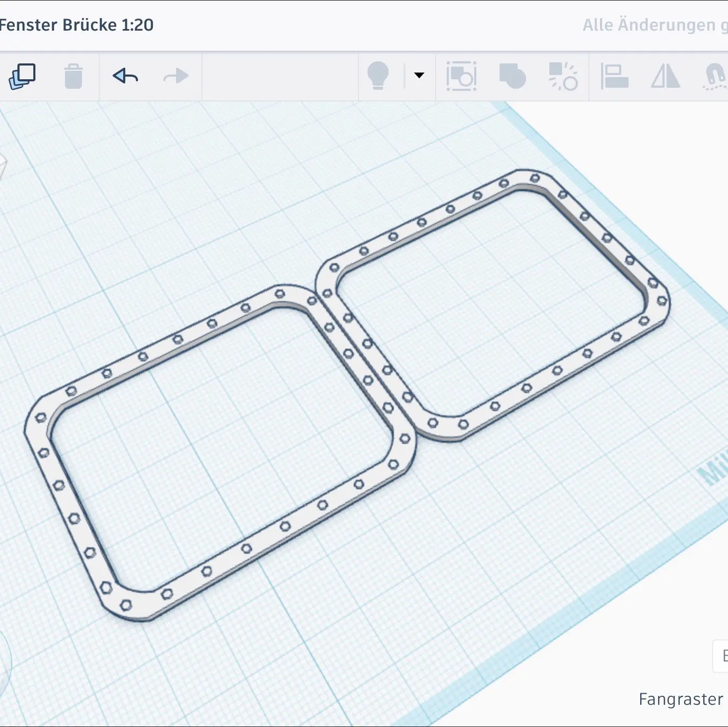Viewport: 728px width, 727px height.
Task: Click the Ungroup icon with separated shapes
Action: pyautogui.click(x=563, y=76)
